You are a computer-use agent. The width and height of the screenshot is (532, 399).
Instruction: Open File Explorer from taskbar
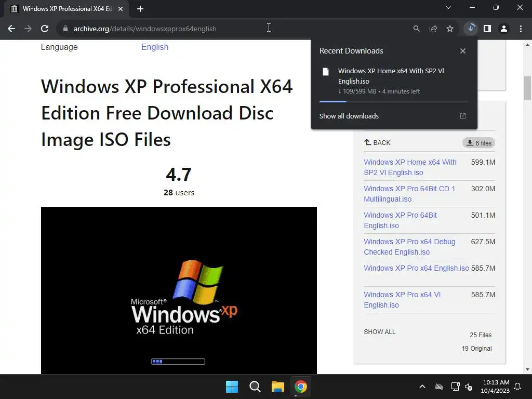tap(278, 387)
